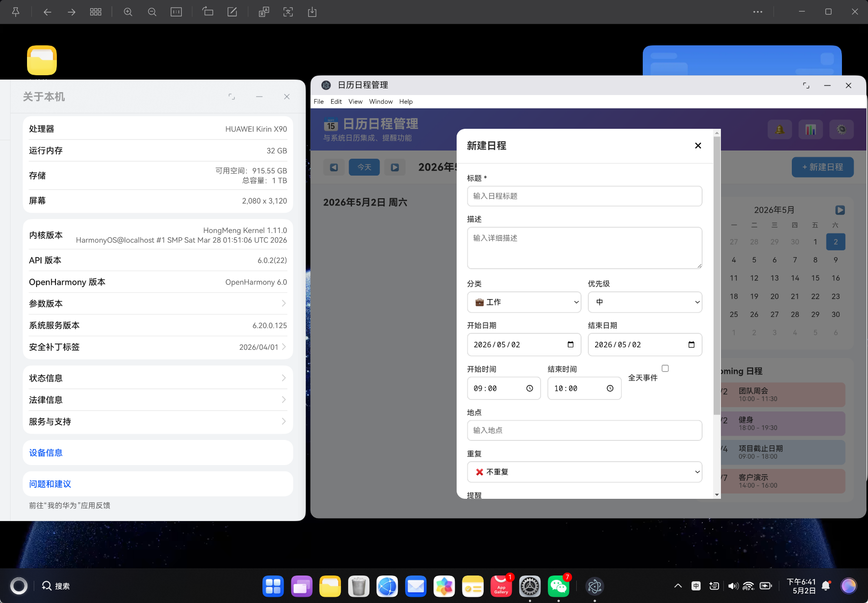Open start date calendar picker icon
Image resolution: width=868 pixels, height=603 pixels.
coord(570,344)
